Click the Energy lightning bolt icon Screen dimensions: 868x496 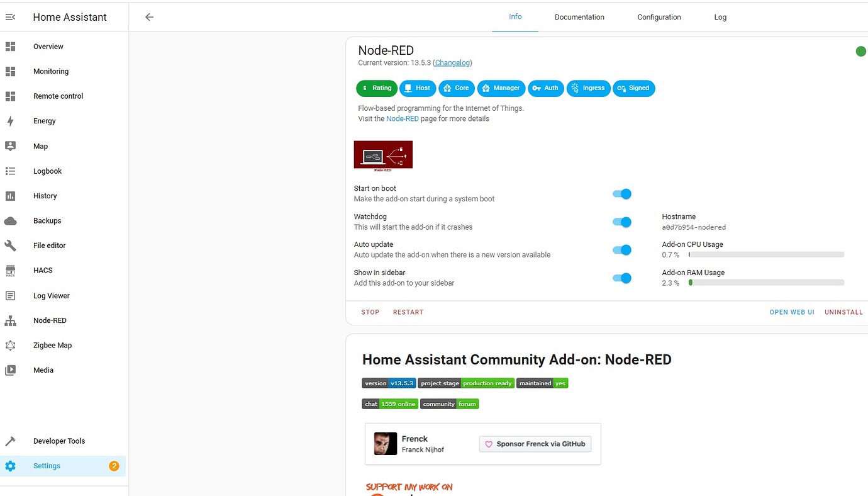tap(10, 121)
